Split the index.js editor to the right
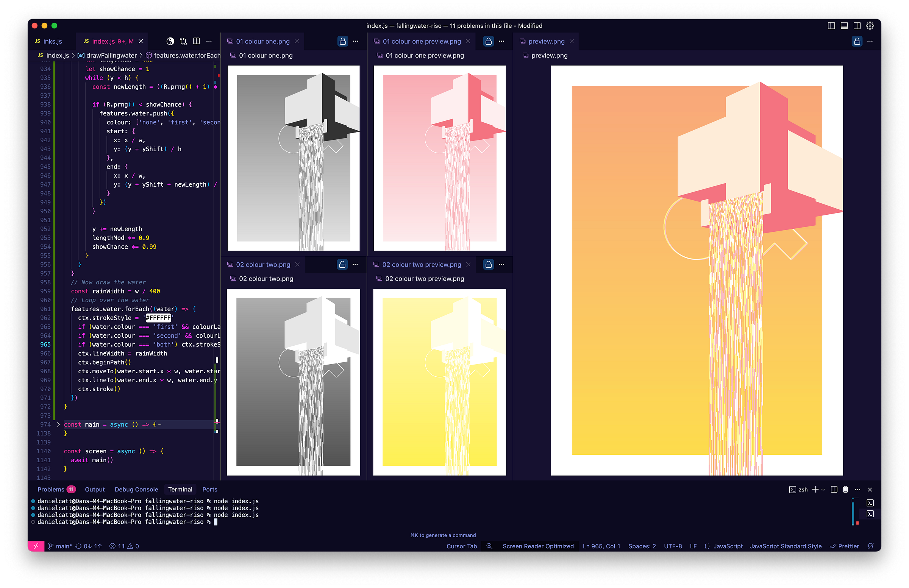 tap(196, 41)
